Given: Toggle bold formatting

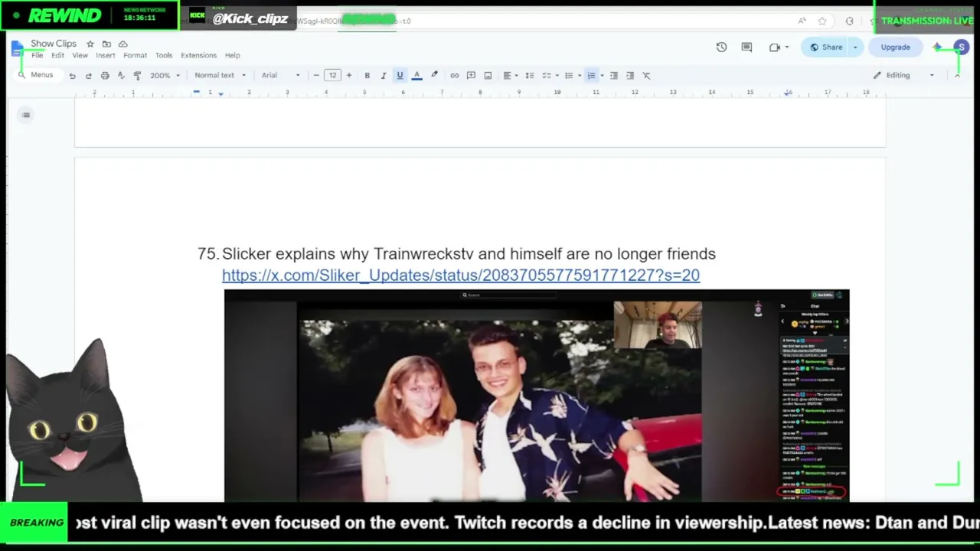Looking at the screenshot, I should point(367,76).
